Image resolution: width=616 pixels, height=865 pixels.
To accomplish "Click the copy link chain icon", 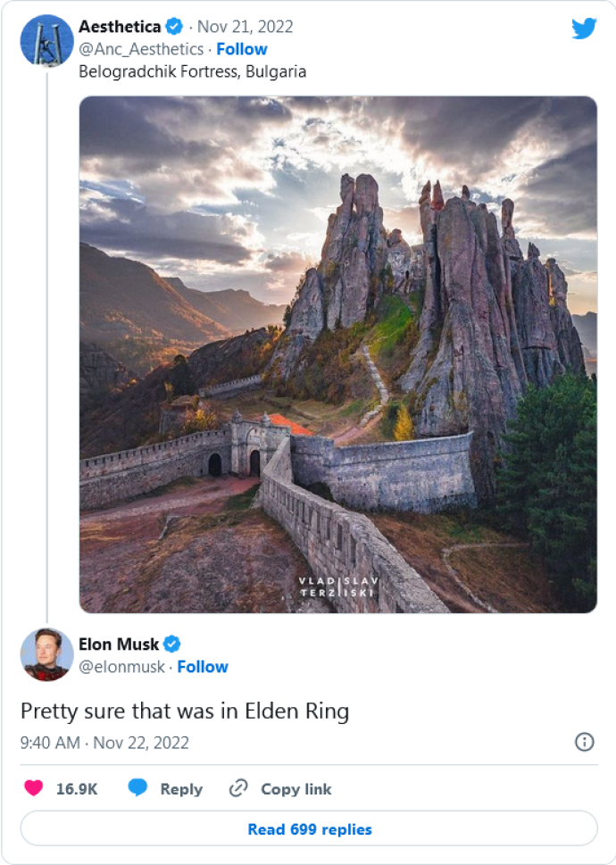I will pyautogui.click(x=238, y=788).
